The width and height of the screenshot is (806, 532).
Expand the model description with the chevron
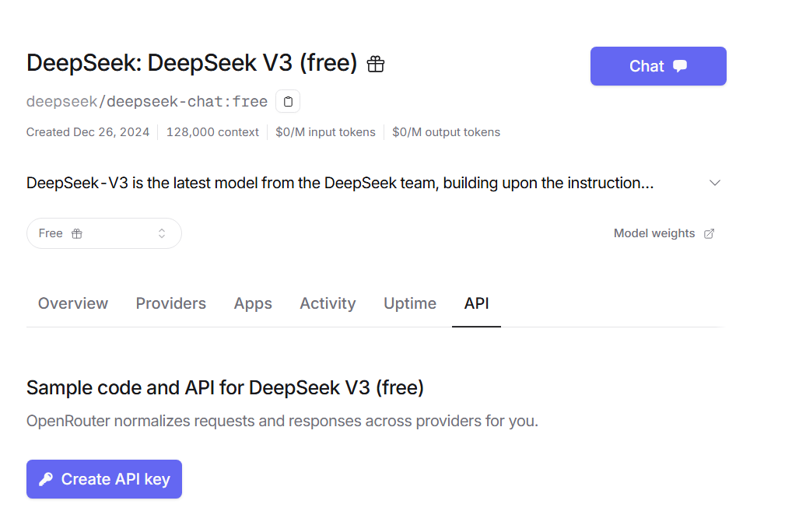(715, 183)
